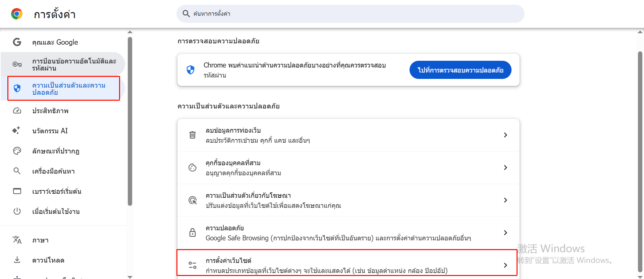Click the key icon for passwords
Screen dimensions: 644x279
click(x=17, y=64)
